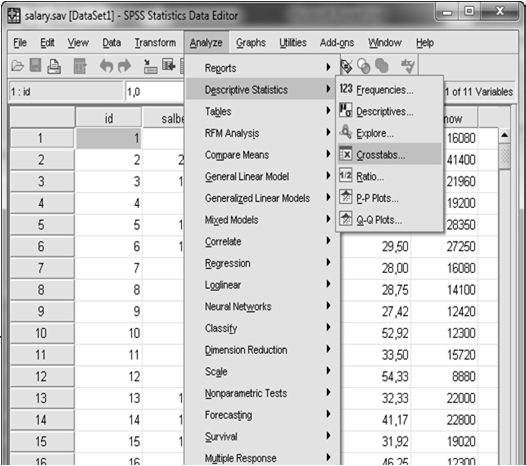The height and width of the screenshot is (466, 526).
Task: Expand the General Linear Model submenu
Action: [x=261, y=176]
